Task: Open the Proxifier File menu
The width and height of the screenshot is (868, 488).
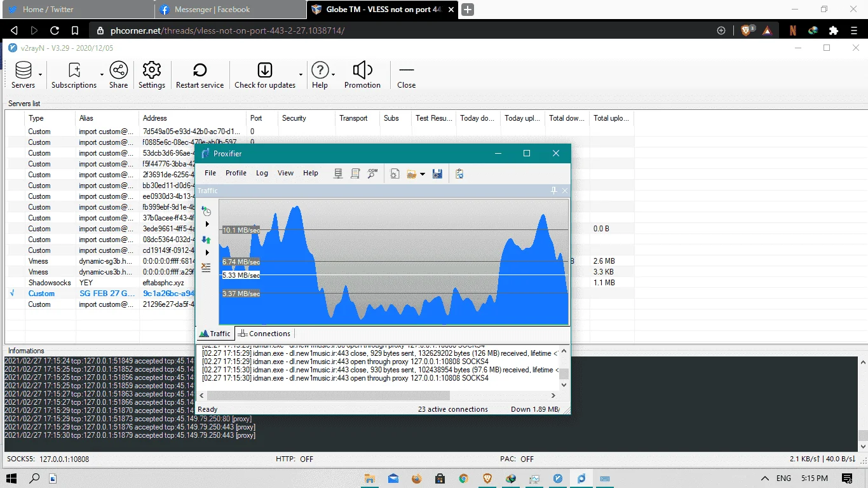Action: click(x=210, y=173)
